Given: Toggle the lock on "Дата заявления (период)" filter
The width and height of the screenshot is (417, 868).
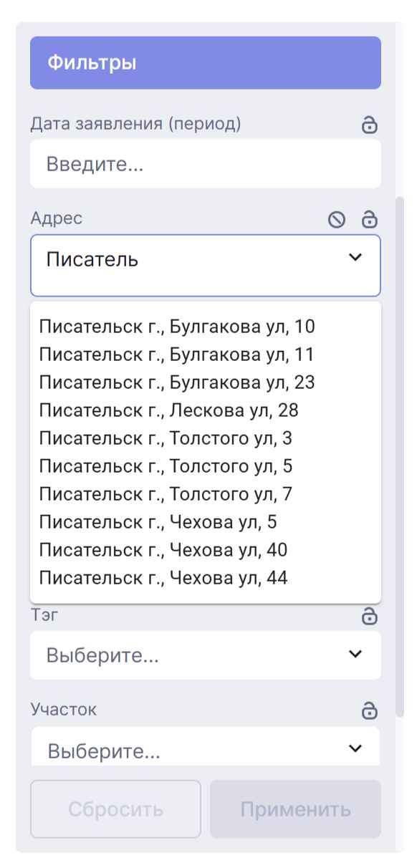Looking at the screenshot, I should click(x=370, y=125).
